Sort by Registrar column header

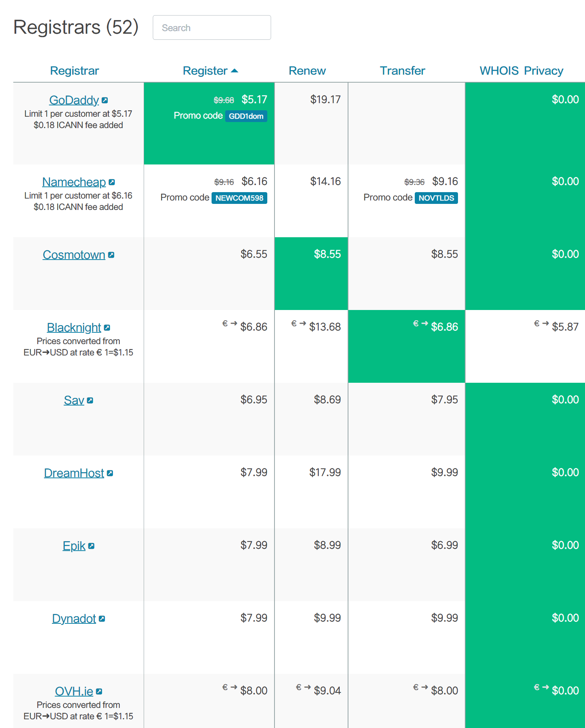(74, 71)
